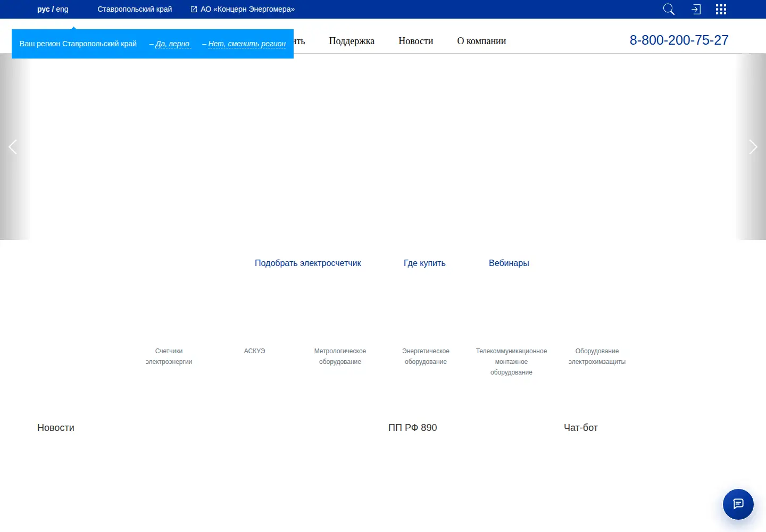Advance slider with right arrow
Image resolution: width=766 pixels, height=532 pixels.
click(x=753, y=147)
